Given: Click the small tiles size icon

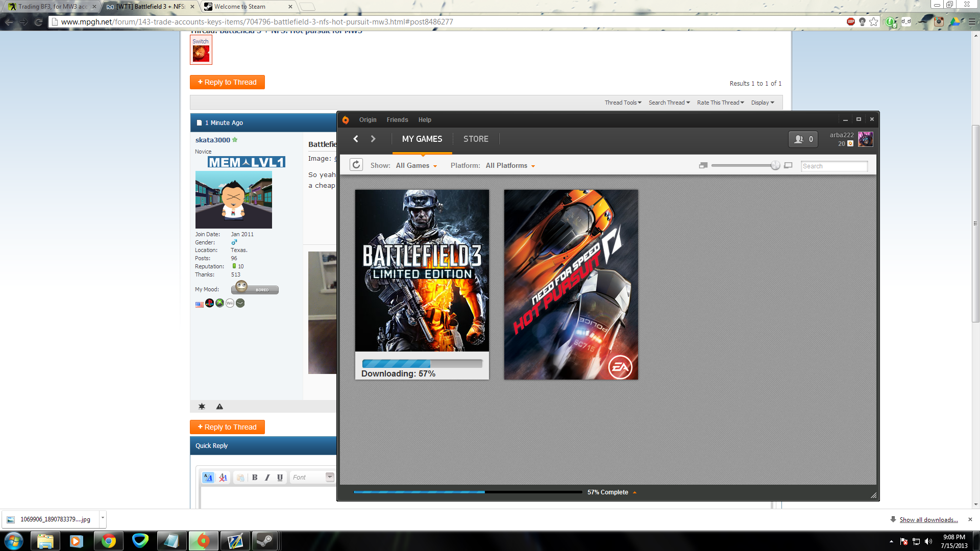Looking at the screenshot, I should [703, 165].
